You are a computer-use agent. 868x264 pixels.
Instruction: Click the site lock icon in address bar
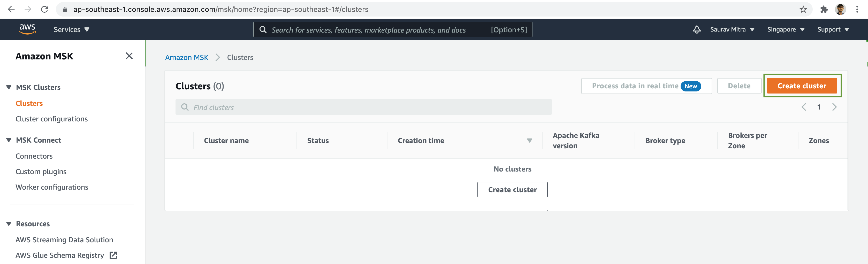point(65,9)
